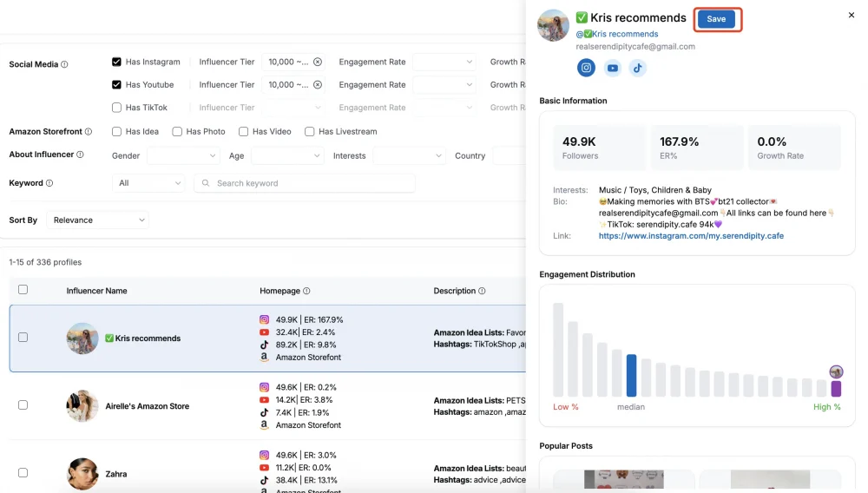Uncheck the Has Instagram checkbox
Screen dimensions: 868x493
pos(116,62)
